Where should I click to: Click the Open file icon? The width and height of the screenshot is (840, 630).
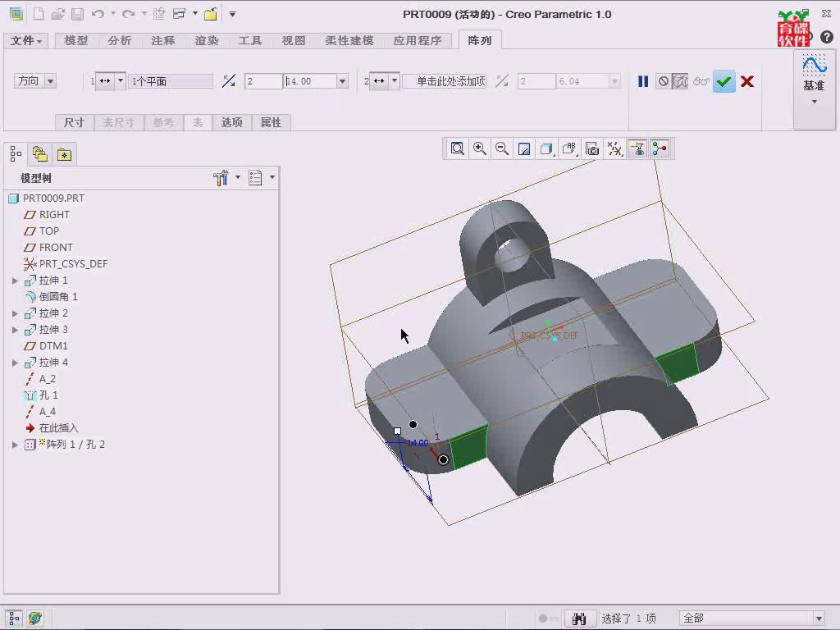coord(58,14)
